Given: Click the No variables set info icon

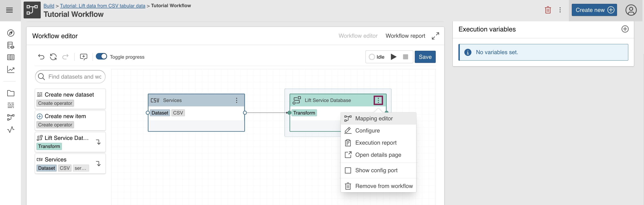Looking at the screenshot, I should point(467,53).
